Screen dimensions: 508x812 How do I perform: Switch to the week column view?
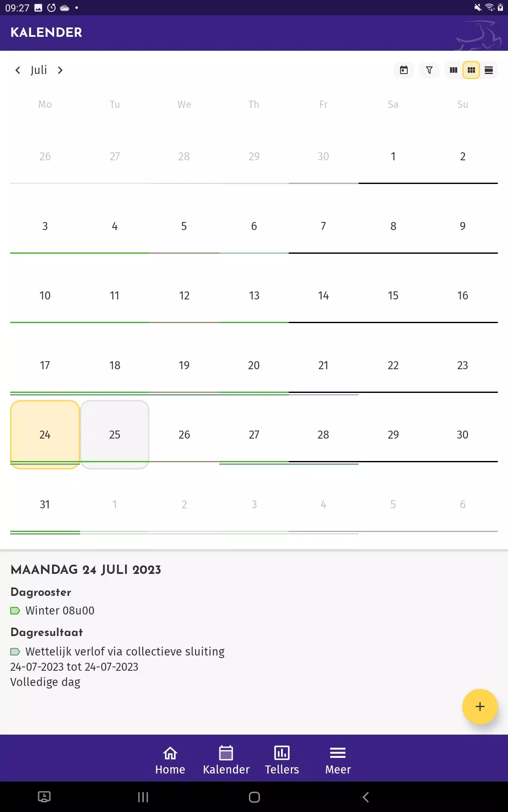point(453,70)
